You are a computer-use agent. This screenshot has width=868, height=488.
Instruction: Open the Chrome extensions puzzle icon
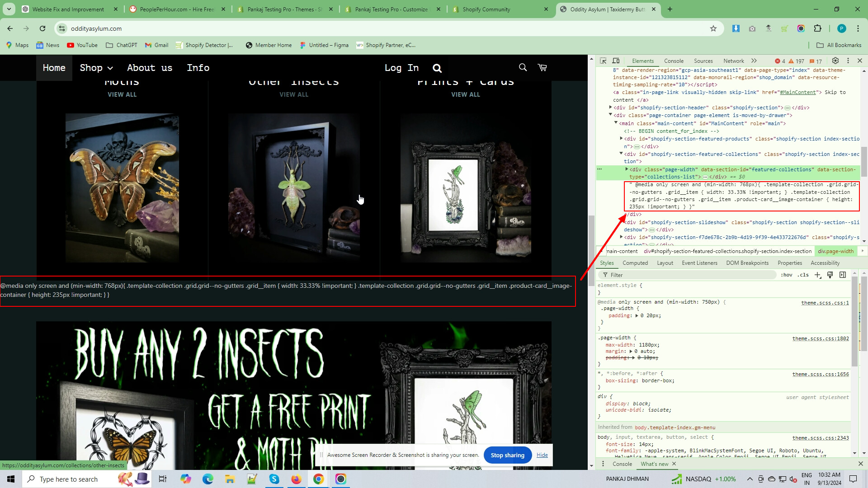(x=817, y=28)
